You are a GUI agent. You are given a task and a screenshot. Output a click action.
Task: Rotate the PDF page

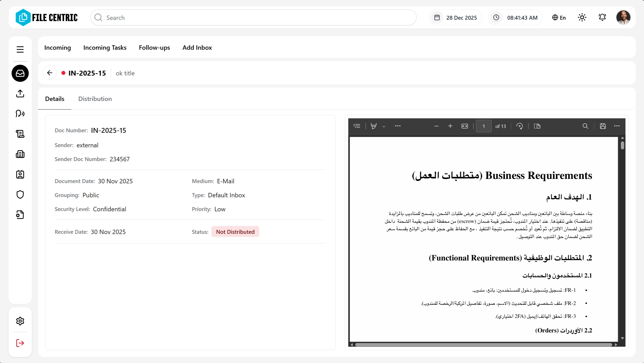point(520,126)
